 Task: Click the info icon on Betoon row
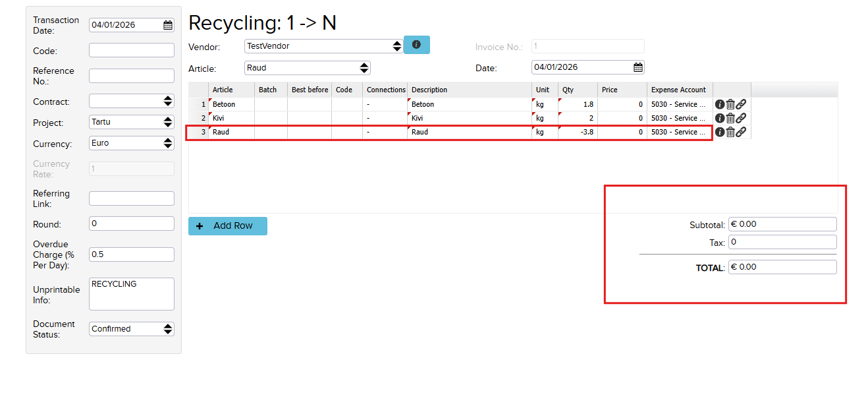pyautogui.click(x=720, y=104)
